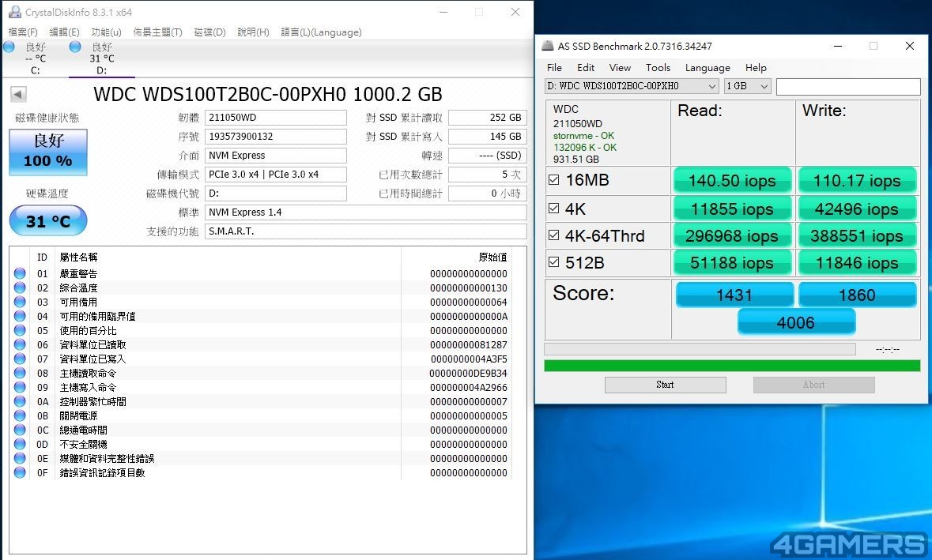Click status orb for attribute 07 資料單位已寫入
Viewport: 932px width, 560px height.
pyautogui.click(x=21, y=359)
